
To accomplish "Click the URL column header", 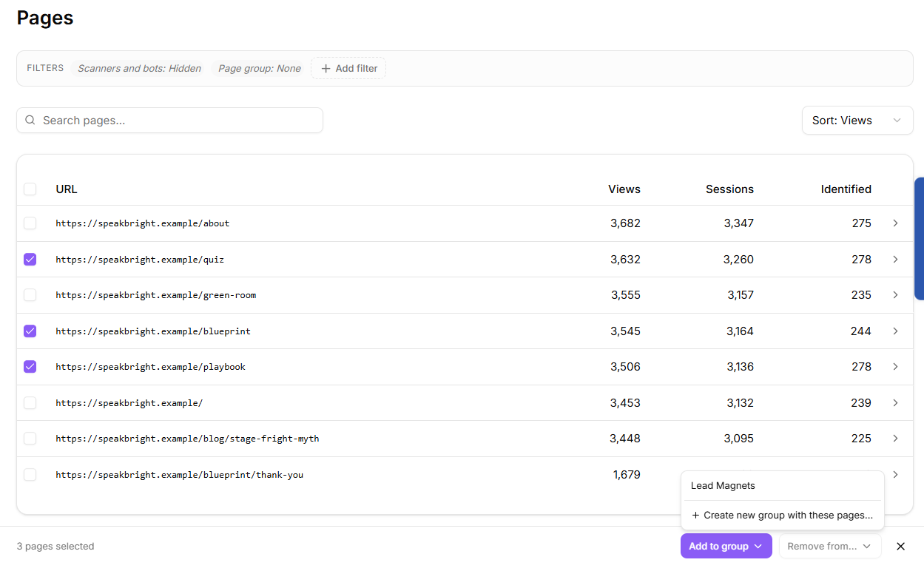I will click(x=67, y=189).
